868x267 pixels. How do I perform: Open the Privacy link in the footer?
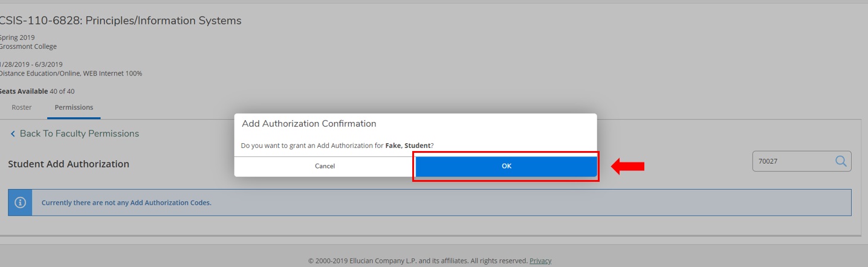pos(540,261)
